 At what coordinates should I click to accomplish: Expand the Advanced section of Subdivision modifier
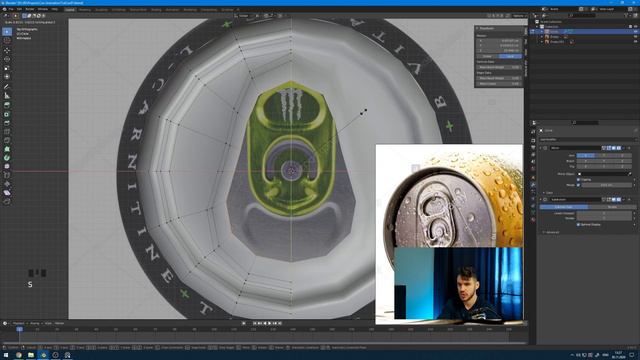[552, 232]
